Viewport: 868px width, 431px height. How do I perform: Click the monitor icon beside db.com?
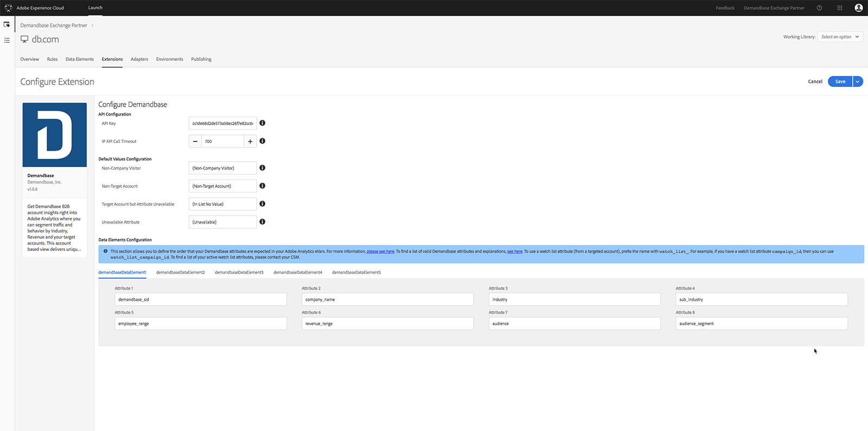pos(24,39)
